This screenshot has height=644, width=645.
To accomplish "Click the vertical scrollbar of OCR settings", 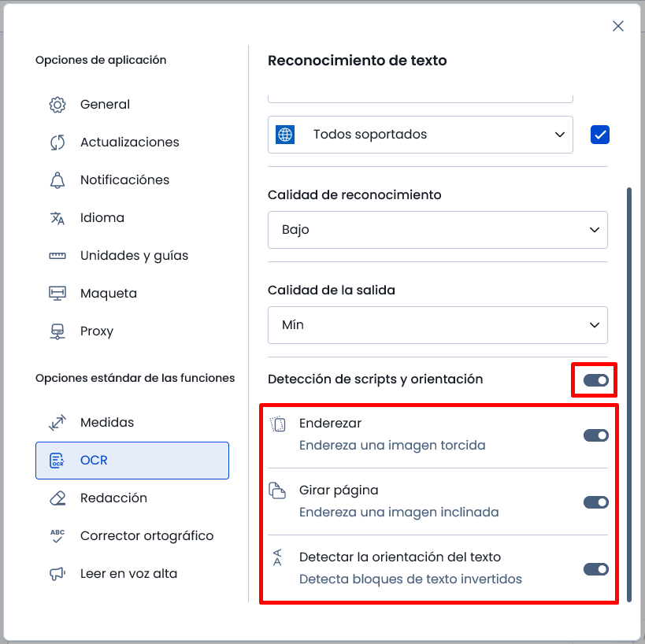I will (x=628, y=394).
